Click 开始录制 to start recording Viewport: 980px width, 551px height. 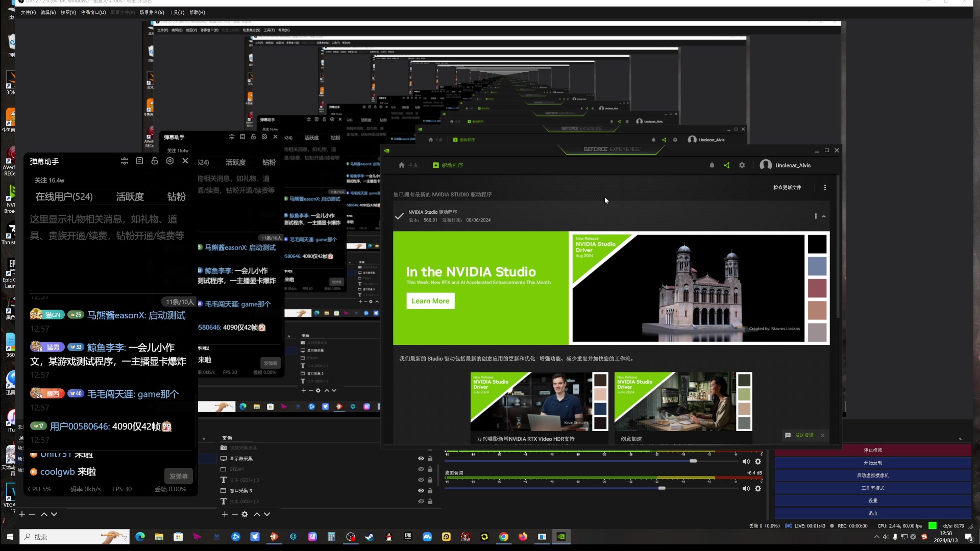click(x=873, y=463)
